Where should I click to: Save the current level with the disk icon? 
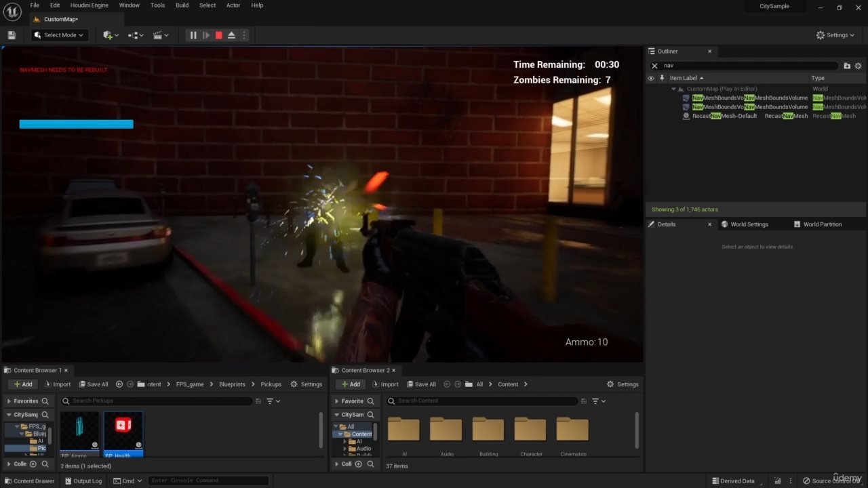[x=12, y=35]
